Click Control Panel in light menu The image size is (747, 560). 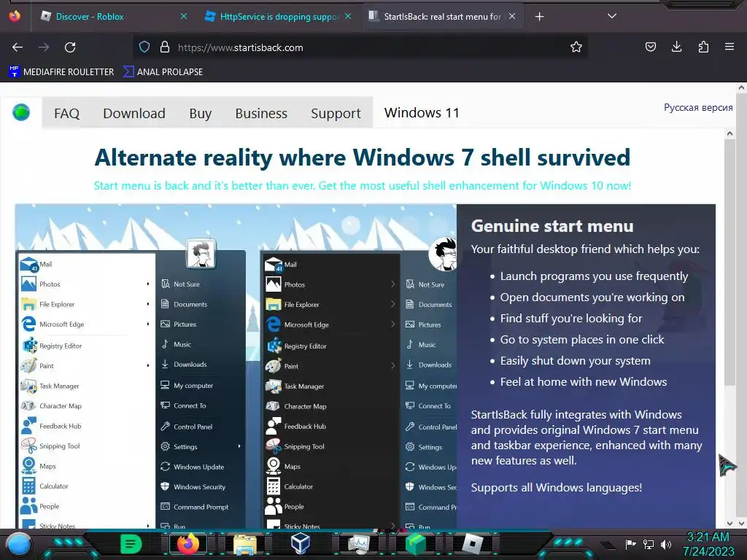pyautogui.click(x=187, y=427)
